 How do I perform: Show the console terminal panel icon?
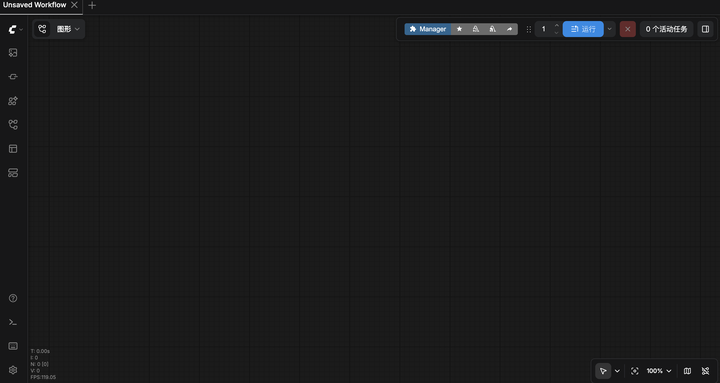[x=13, y=322]
